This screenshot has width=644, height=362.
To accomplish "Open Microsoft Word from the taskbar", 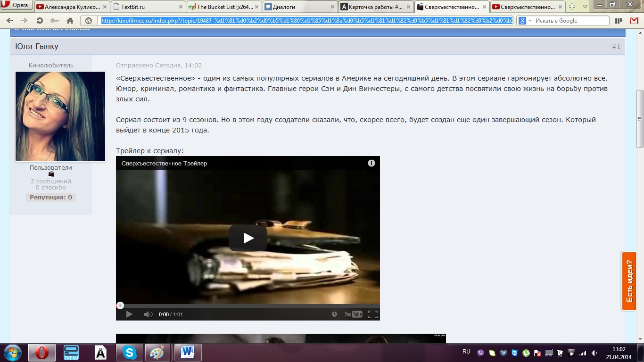I will 188,353.
